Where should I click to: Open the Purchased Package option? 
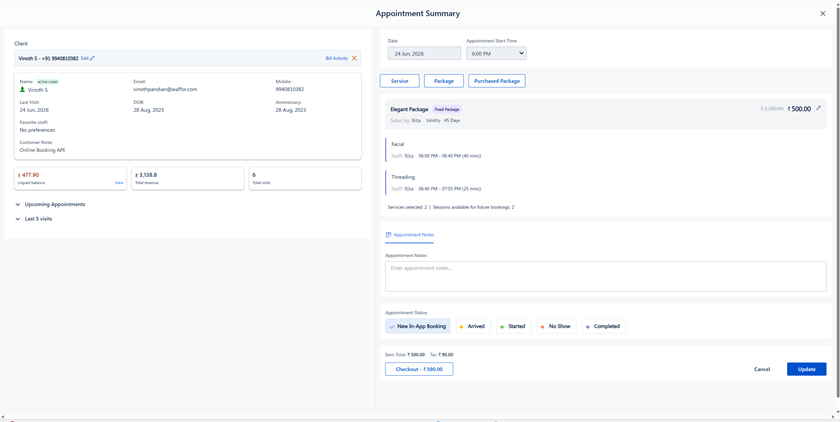(497, 81)
